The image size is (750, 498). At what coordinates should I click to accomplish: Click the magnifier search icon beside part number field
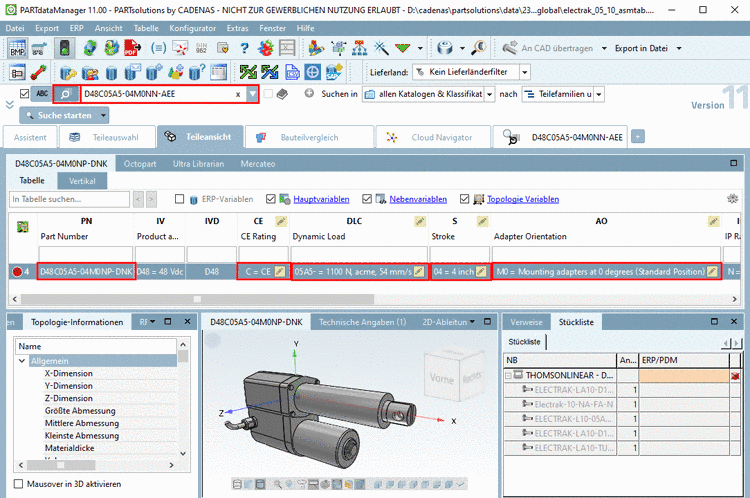point(65,94)
